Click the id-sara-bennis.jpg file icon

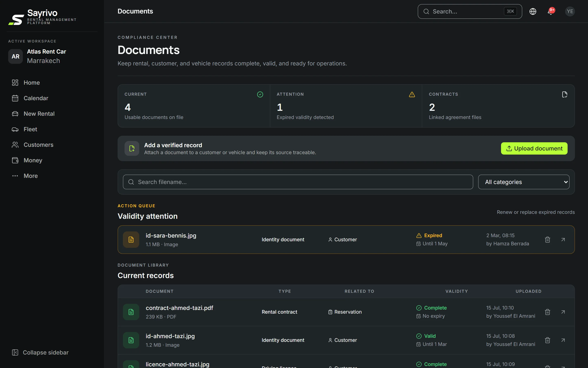[x=131, y=239]
